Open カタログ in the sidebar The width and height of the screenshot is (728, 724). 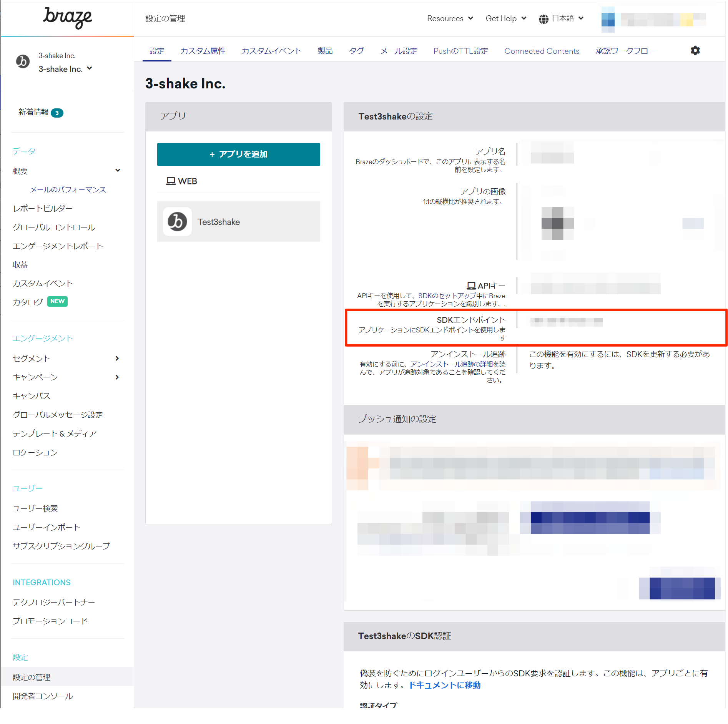click(x=28, y=302)
